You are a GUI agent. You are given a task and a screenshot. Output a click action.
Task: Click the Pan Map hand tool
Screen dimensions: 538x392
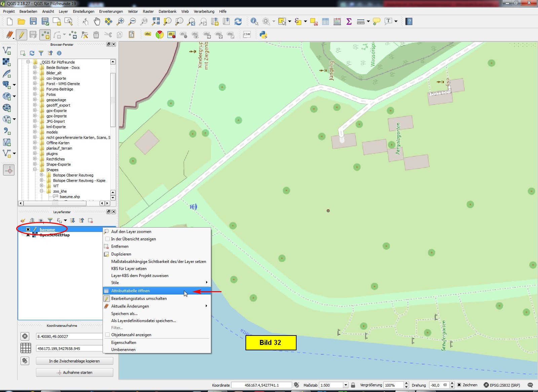click(97, 22)
